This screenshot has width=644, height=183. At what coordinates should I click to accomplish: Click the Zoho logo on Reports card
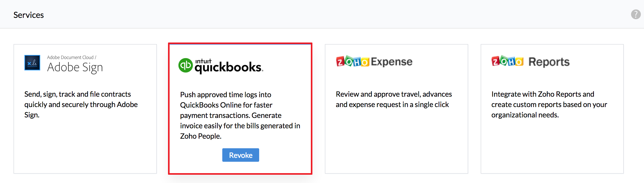tap(507, 61)
